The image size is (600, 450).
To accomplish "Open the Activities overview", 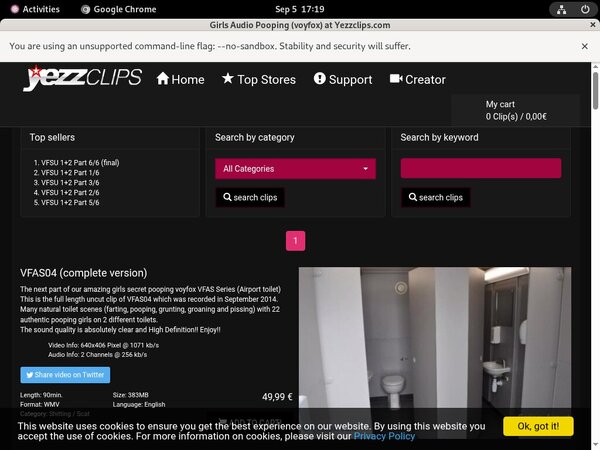I will (x=33, y=8).
